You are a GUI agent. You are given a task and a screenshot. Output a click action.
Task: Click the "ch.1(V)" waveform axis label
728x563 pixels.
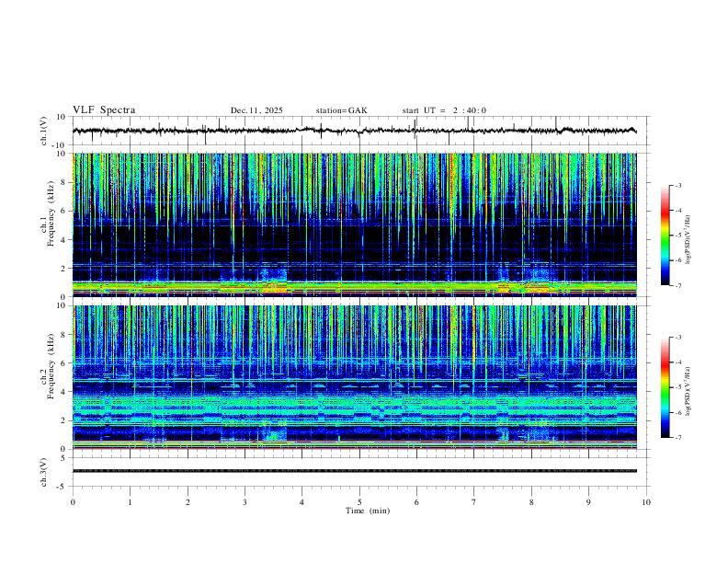click(44, 131)
